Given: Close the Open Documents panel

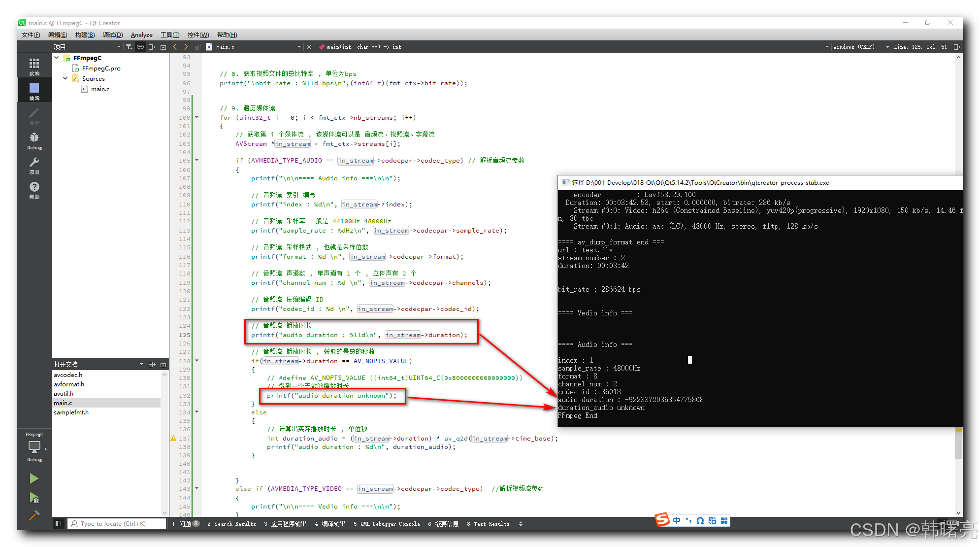Looking at the screenshot, I should click(163, 364).
